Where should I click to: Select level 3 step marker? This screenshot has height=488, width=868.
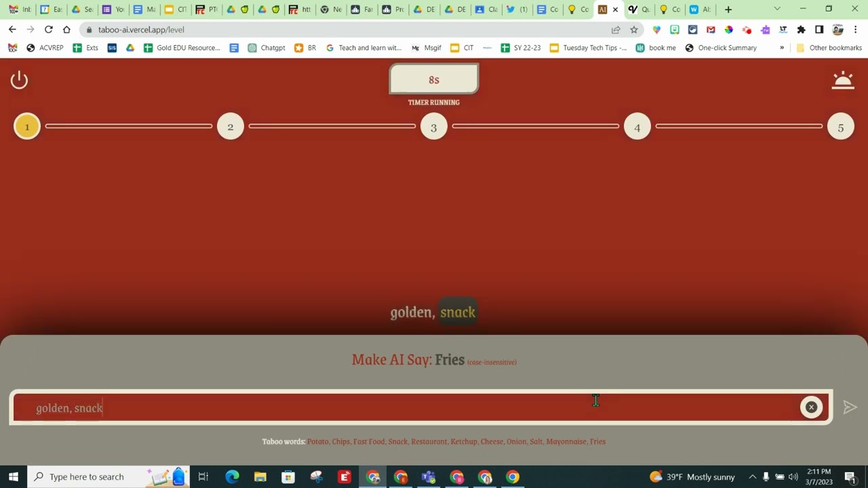coord(434,127)
